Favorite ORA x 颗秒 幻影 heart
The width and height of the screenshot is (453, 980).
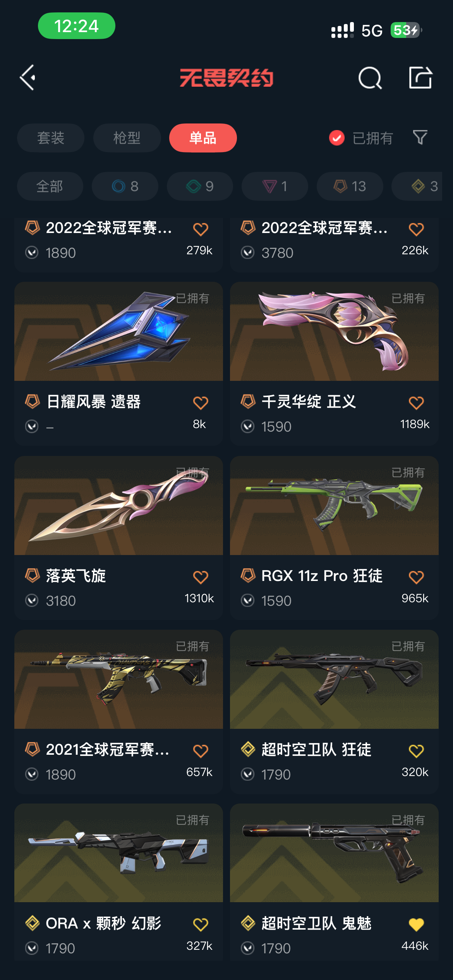click(201, 925)
